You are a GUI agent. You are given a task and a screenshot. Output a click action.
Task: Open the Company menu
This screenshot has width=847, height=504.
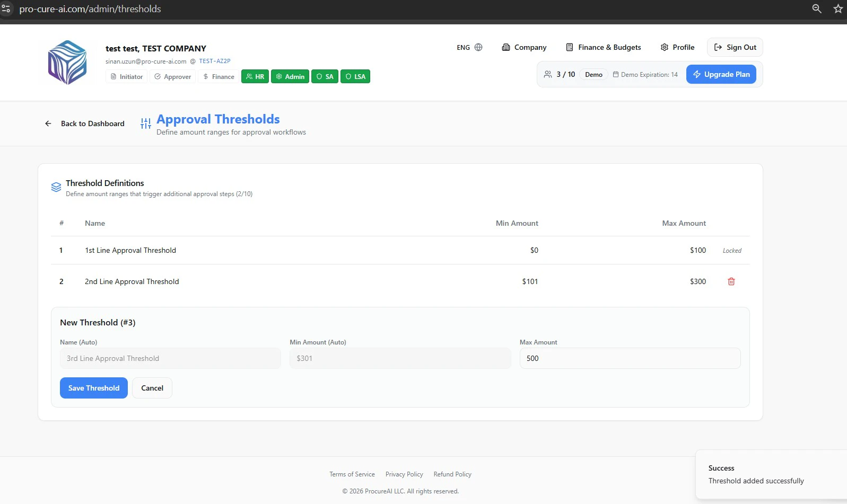tap(524, 47)
